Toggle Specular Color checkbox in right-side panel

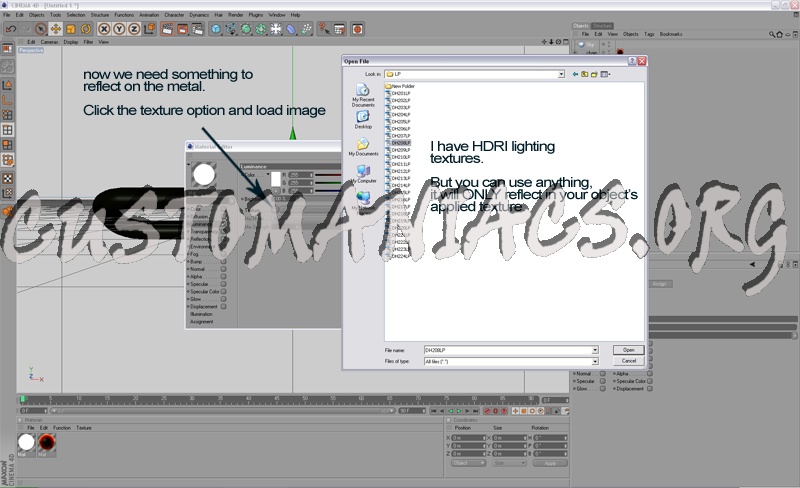tap(649, 381)
